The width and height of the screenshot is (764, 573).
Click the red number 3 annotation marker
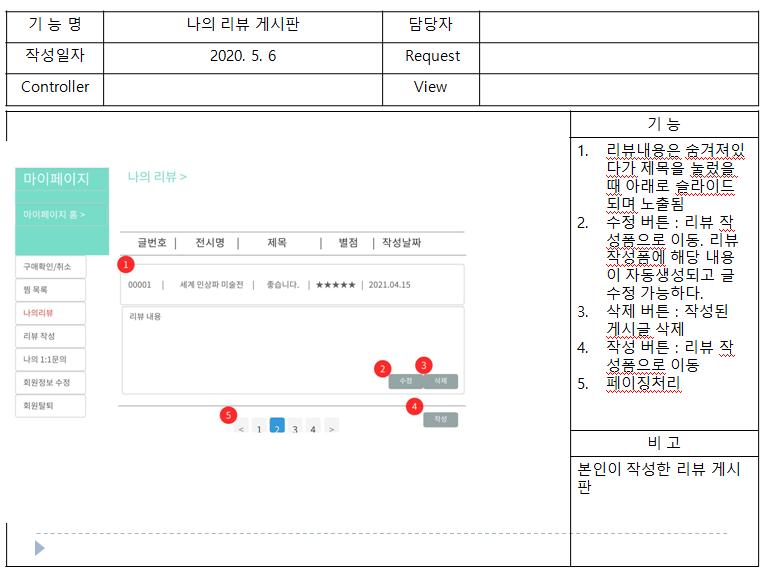[424, 365]
